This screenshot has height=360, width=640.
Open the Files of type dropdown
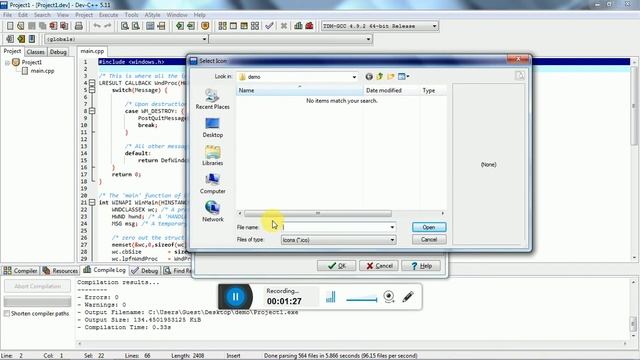(392, 240)
